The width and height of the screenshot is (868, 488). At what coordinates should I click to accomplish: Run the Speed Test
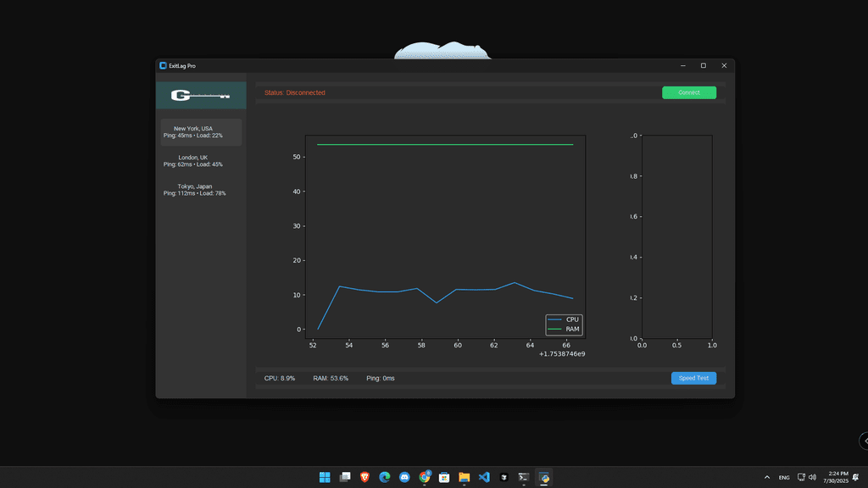click(693, 378)
